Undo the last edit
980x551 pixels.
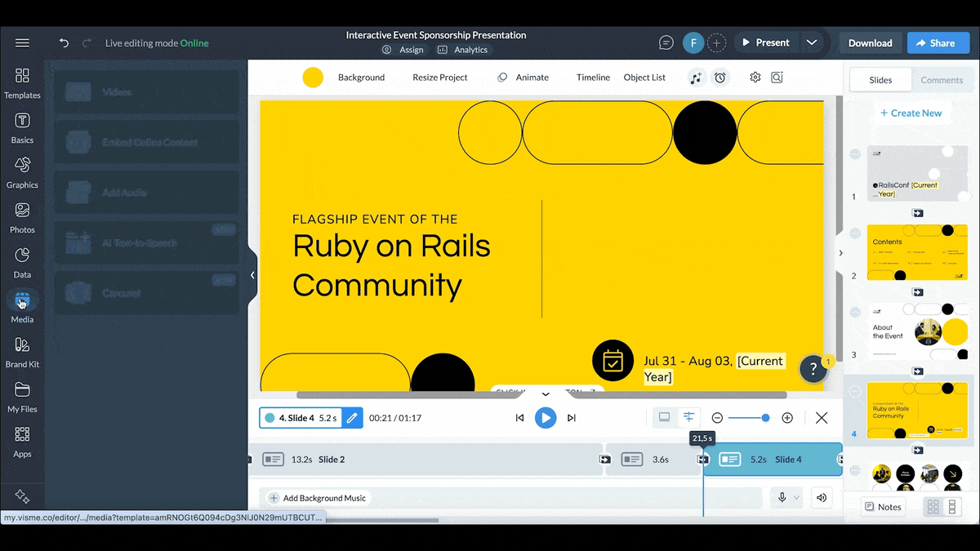click(64, 43)
